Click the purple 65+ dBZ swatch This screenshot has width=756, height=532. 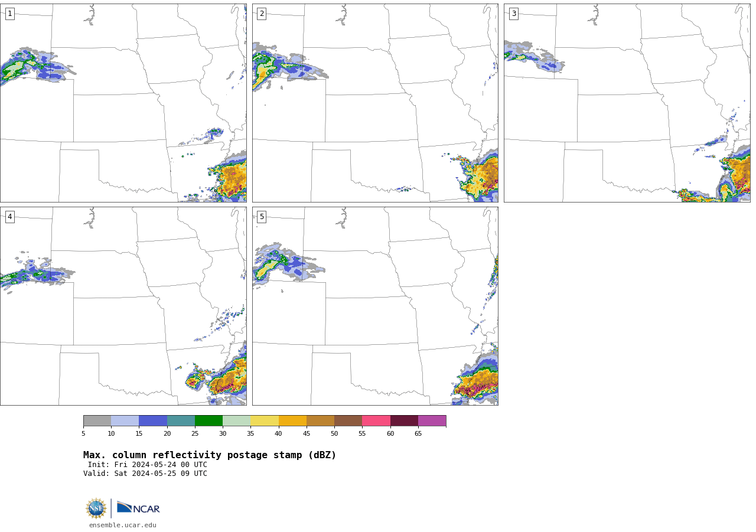coord(432,420)
